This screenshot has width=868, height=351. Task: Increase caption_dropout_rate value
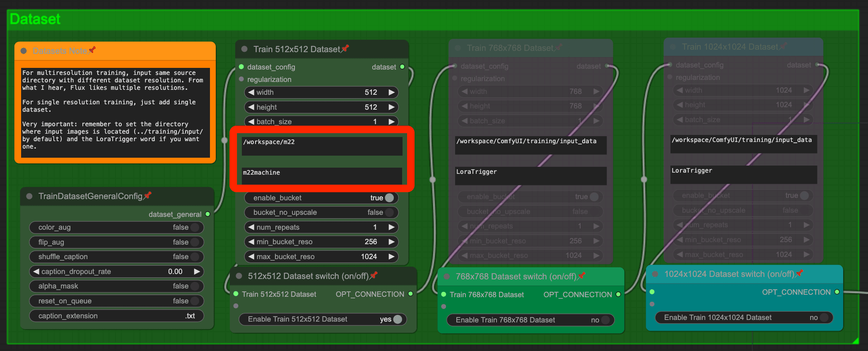[x=197, y=272]
